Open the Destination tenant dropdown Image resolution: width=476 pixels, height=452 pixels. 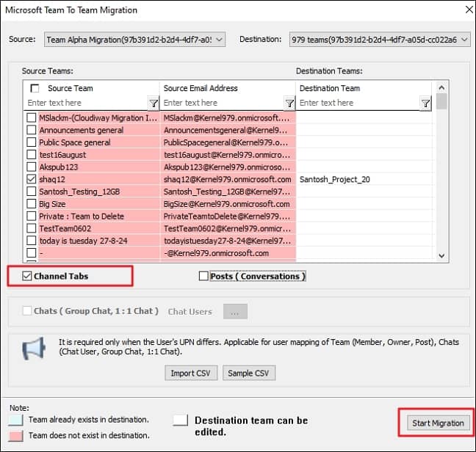[380, 40]
